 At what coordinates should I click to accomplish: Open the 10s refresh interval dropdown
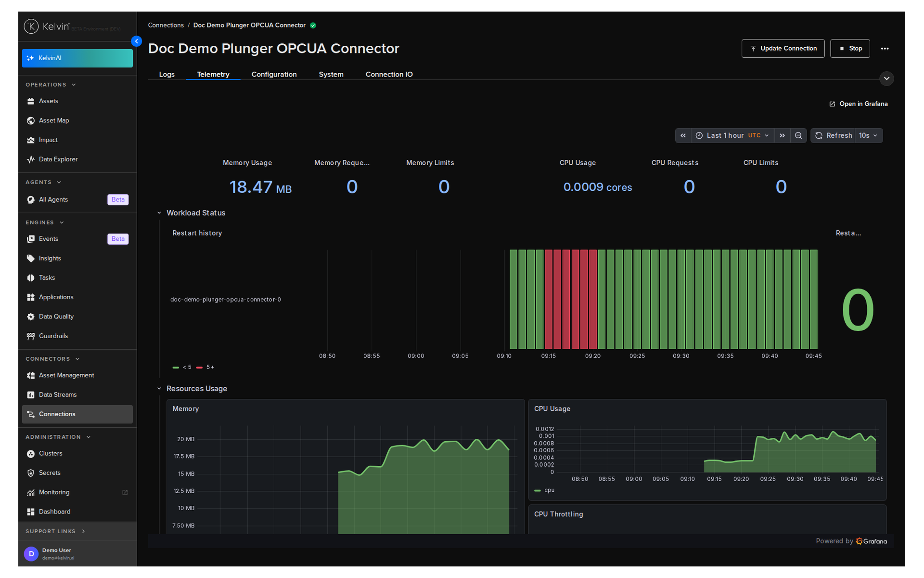point(869,136)
